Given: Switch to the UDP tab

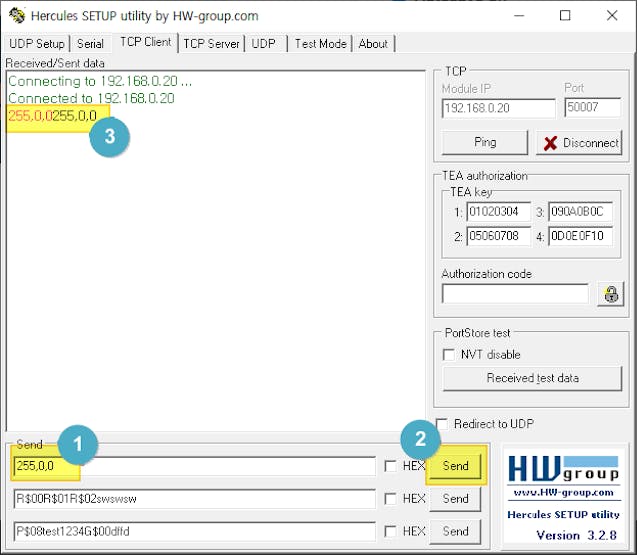Looking at the screenshot, I should click(x=264, y=43).
